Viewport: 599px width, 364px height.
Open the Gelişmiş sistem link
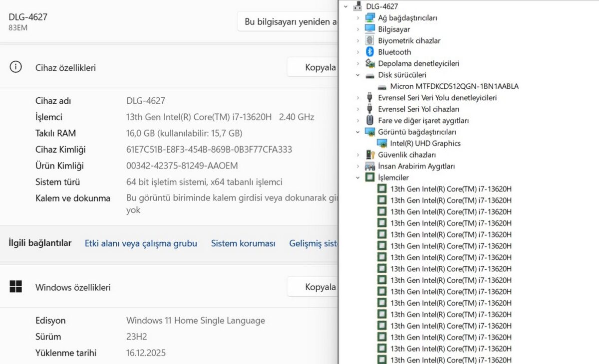(x=313, y=243)
